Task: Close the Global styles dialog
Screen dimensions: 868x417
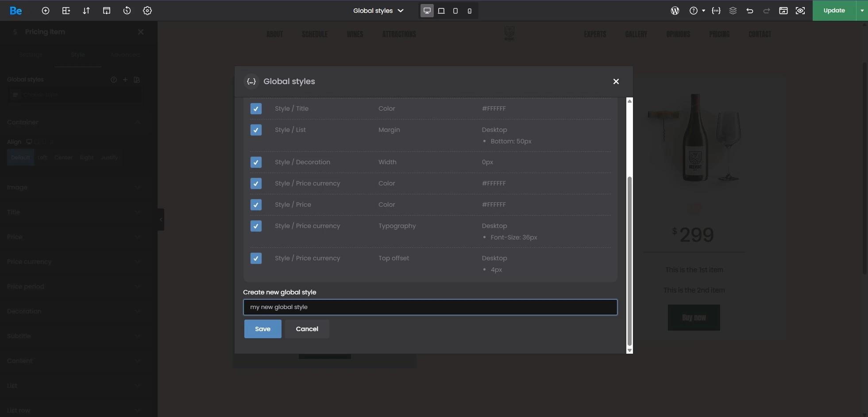Action: click(616, 81)
